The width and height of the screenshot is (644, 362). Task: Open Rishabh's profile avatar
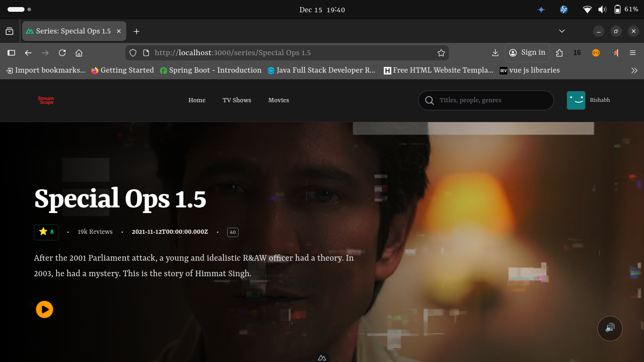(576, 100)
